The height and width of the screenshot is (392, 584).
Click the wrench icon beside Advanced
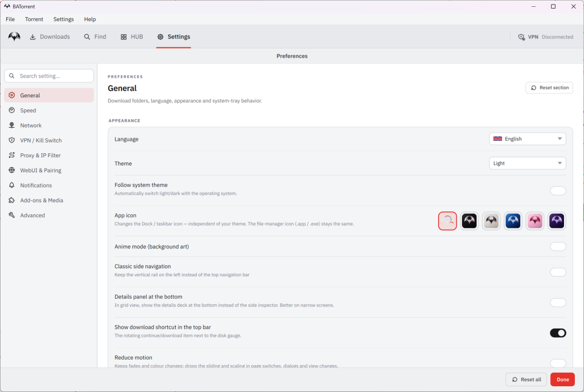coord(12,215)
